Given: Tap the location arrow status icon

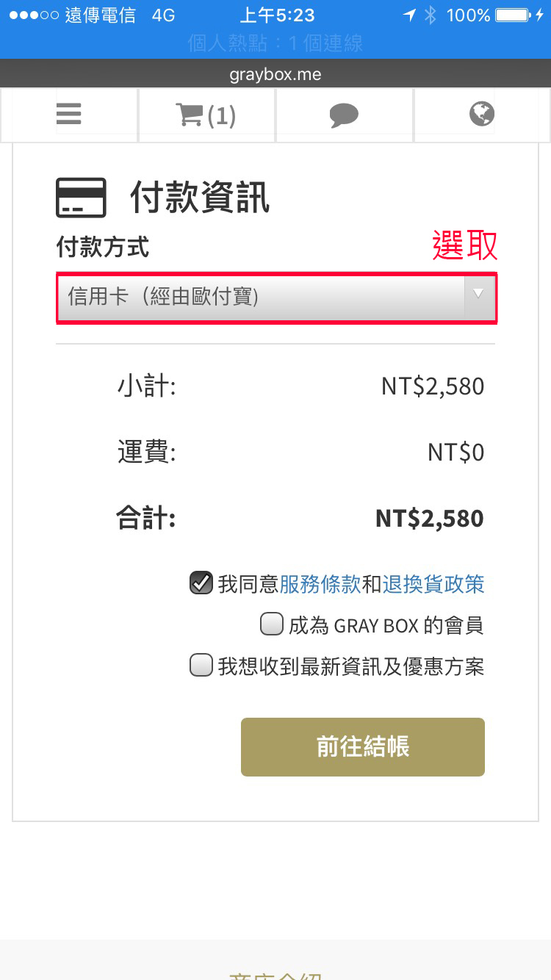Looking at the screenshot, I should pyautogui.click(x=409, y=15).
